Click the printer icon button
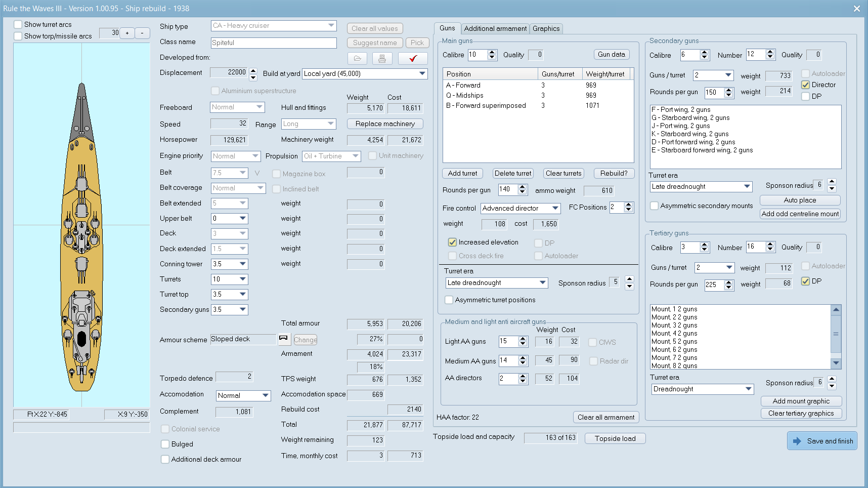Screen dimensions: 868x488 click(x=382, y=59)
